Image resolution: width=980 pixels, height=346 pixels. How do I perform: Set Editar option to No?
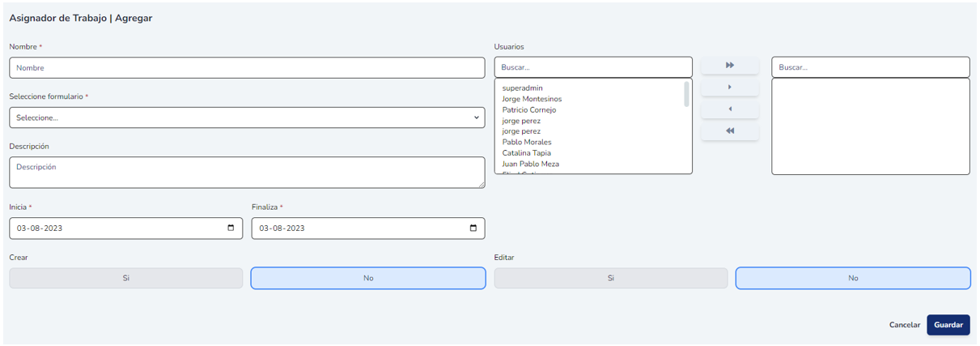coord(853,278)
